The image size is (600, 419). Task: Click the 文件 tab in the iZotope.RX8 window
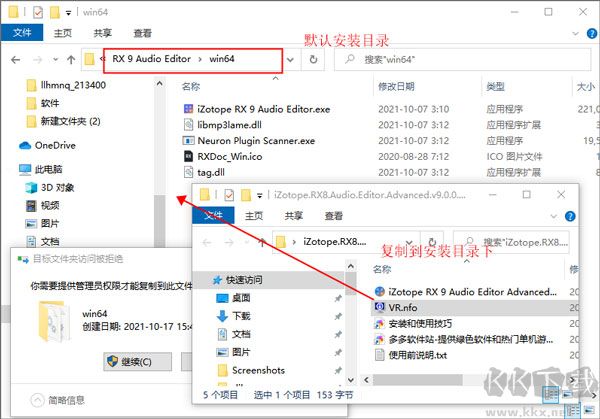coord(213,215)
